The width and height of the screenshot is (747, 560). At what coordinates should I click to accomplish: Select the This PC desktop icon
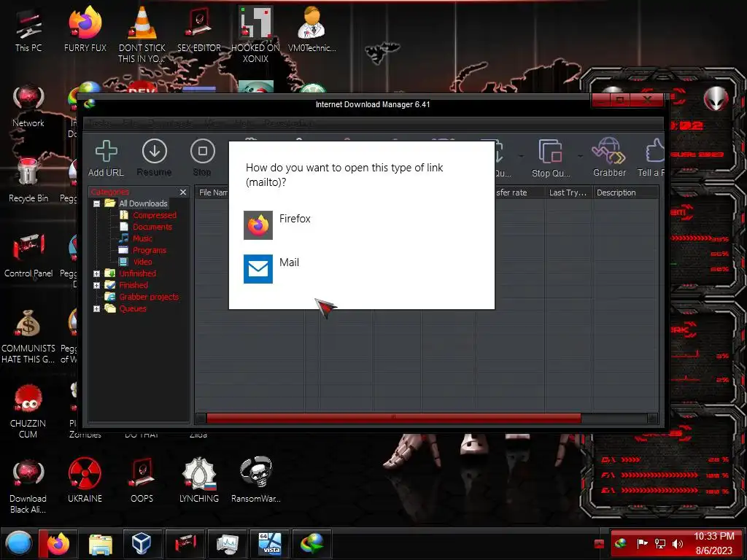click(28, 31)
